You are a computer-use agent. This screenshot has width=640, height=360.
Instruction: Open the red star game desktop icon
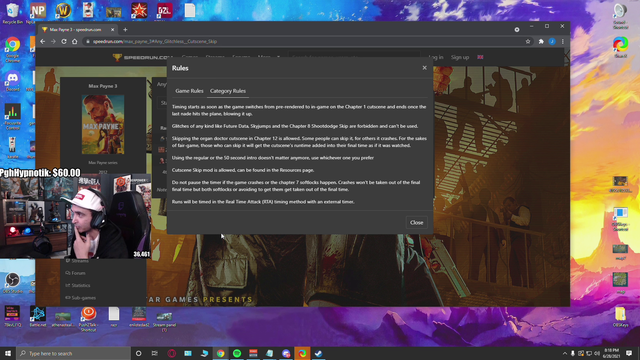139,10
